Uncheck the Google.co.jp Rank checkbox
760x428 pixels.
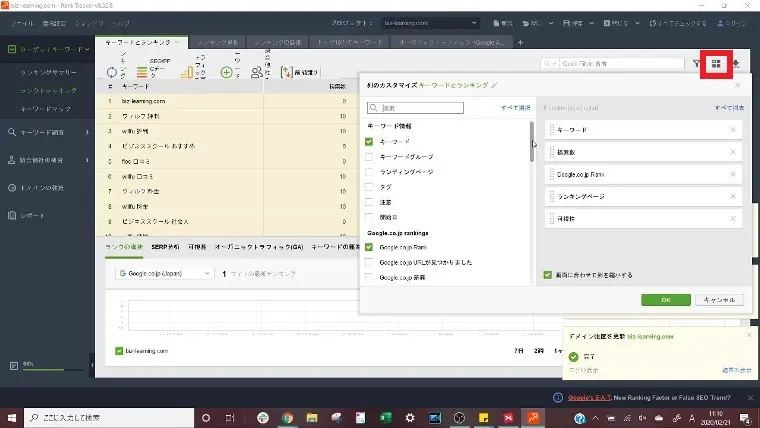tap(370, 246)
